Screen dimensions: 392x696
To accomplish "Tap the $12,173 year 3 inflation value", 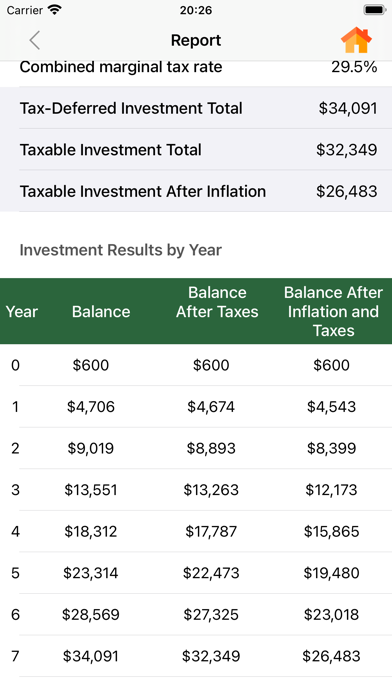I will 331,490.
